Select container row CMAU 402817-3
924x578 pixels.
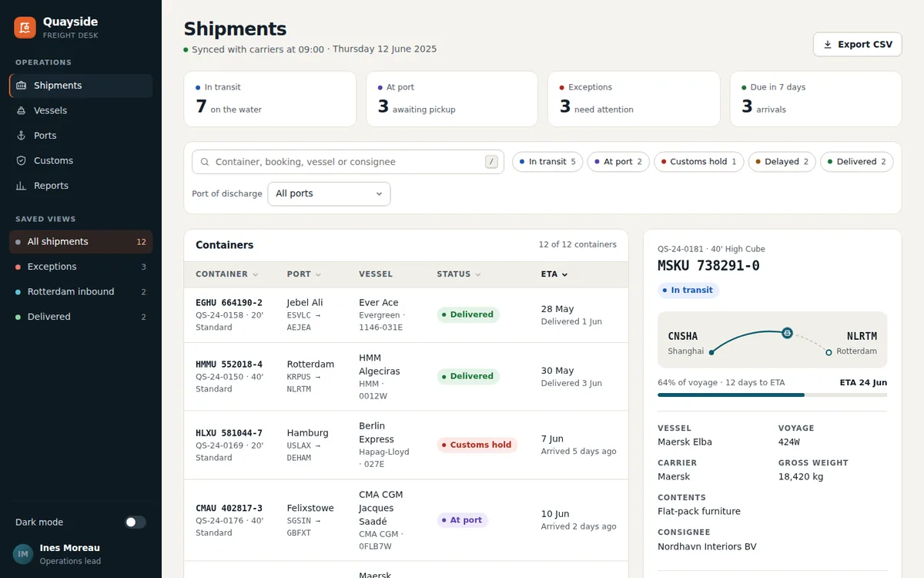point(406,520)
